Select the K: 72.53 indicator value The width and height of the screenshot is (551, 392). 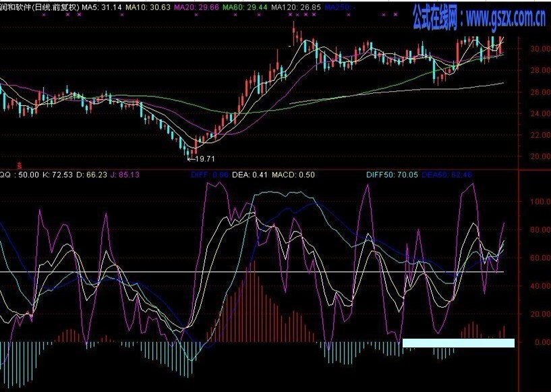[x=57, y=175]
